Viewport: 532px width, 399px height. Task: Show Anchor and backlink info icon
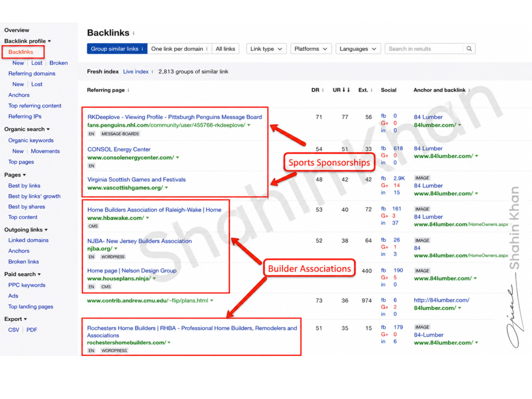click(x=469, y=90)
